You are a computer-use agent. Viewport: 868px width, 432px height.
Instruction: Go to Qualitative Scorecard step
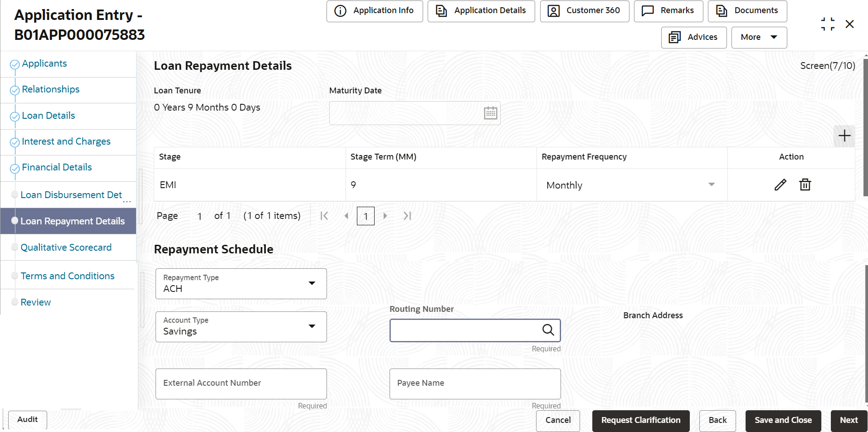(x=66, y=248)
